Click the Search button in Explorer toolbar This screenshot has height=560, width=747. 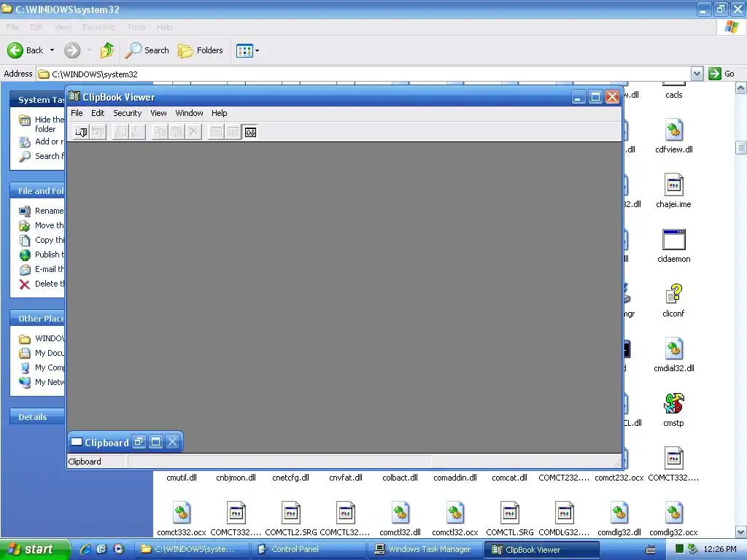pos(147,50)
